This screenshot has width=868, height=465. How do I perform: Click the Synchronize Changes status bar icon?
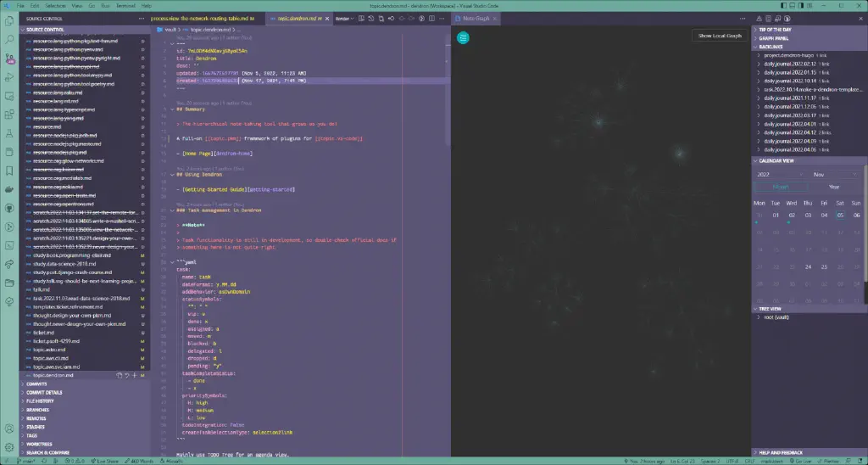click(44, 461)
